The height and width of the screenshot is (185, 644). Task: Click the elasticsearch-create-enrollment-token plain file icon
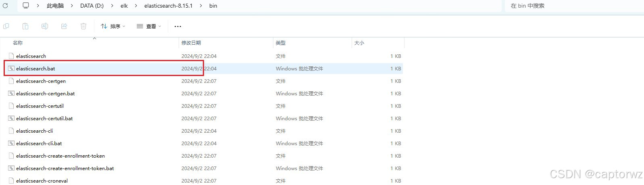tap(11, 156)
